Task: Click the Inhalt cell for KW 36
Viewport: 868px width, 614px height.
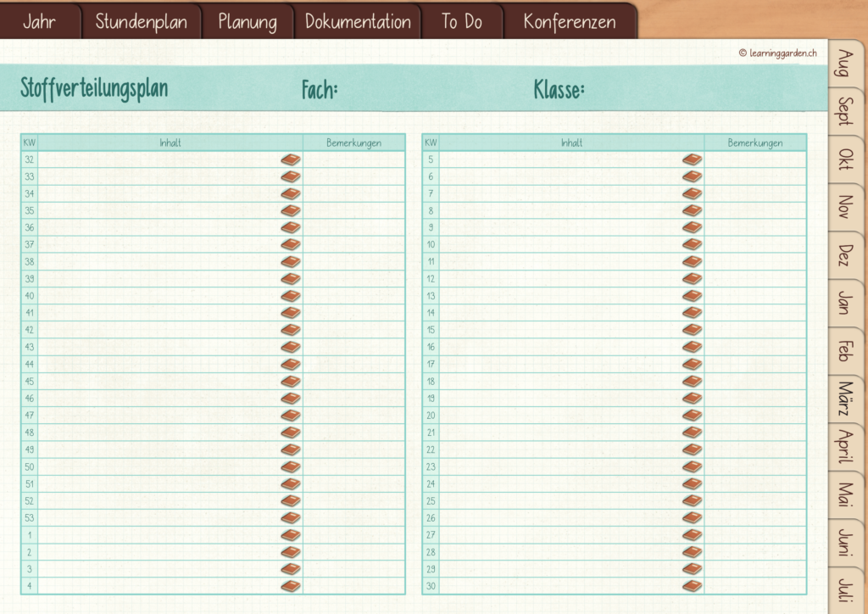Action: [x=170, y=227]
